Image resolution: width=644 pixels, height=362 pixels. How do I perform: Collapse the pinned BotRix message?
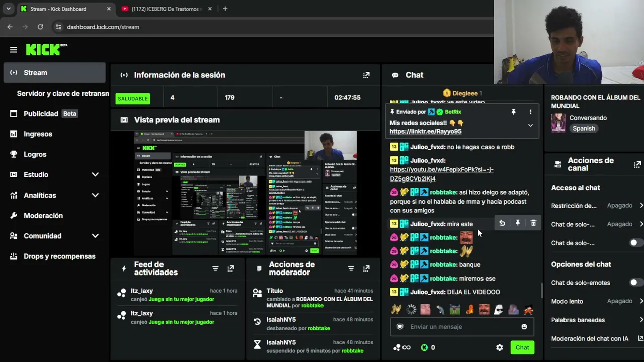pos(530,126)
